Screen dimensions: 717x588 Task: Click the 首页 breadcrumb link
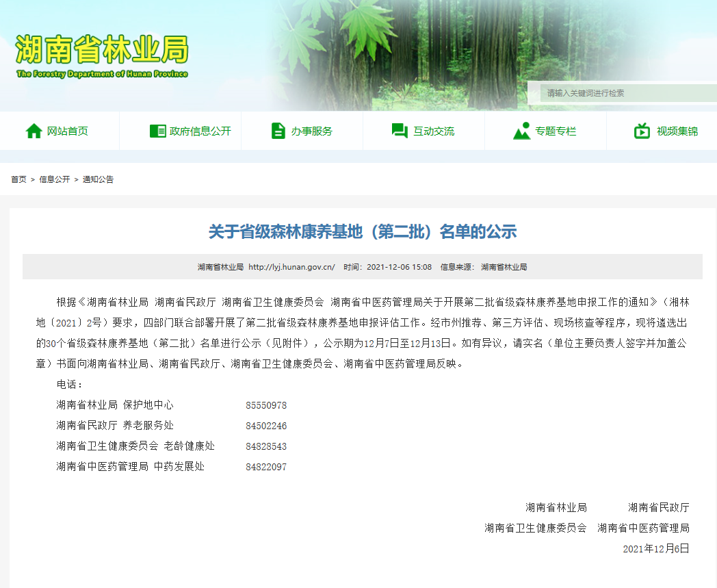pos(18,179)
